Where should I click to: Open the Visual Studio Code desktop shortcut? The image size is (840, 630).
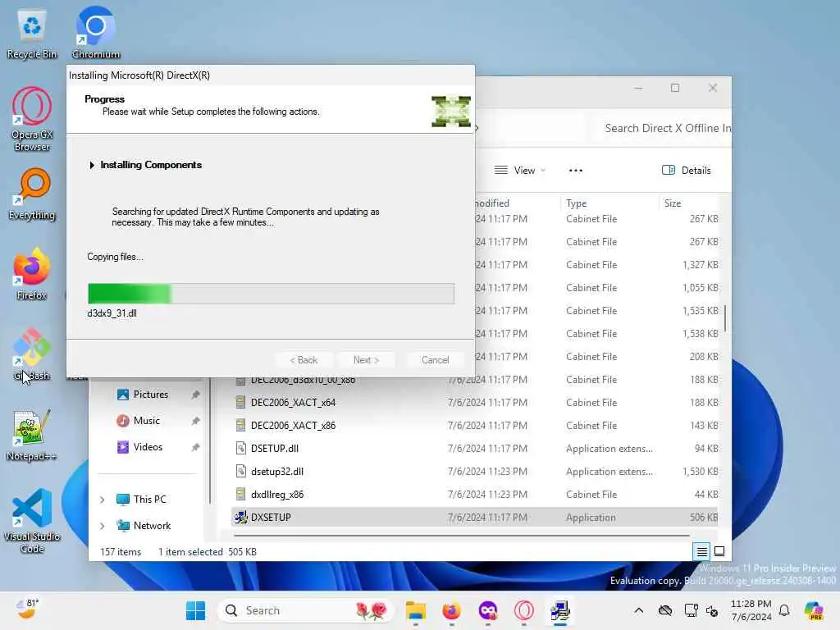tap(32, 521)
